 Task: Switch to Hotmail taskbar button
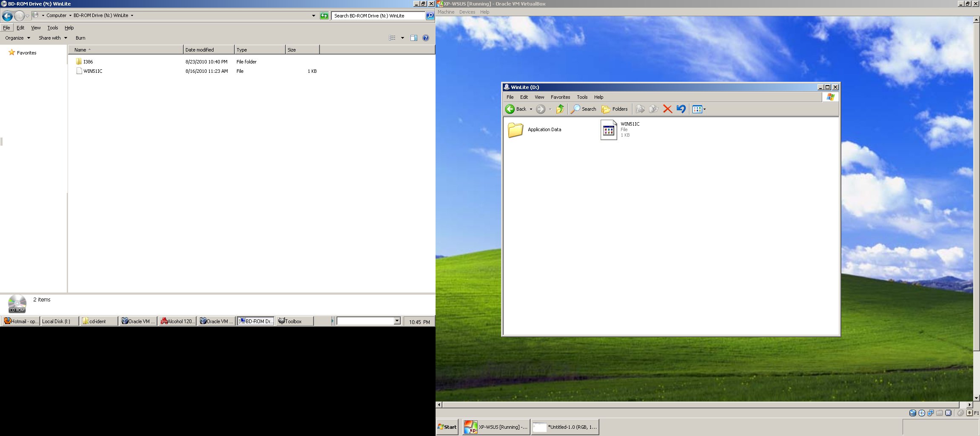click(20, 321)
